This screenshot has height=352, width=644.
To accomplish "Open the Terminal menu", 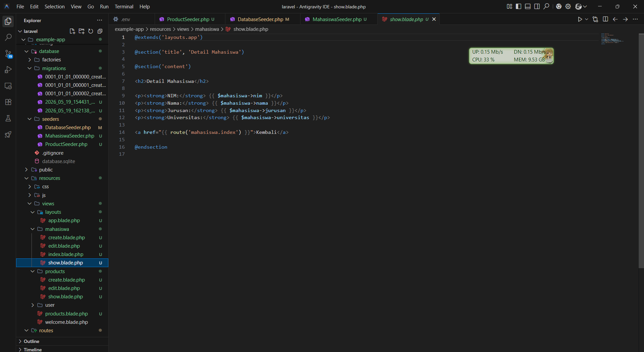I will click(124, 6).
